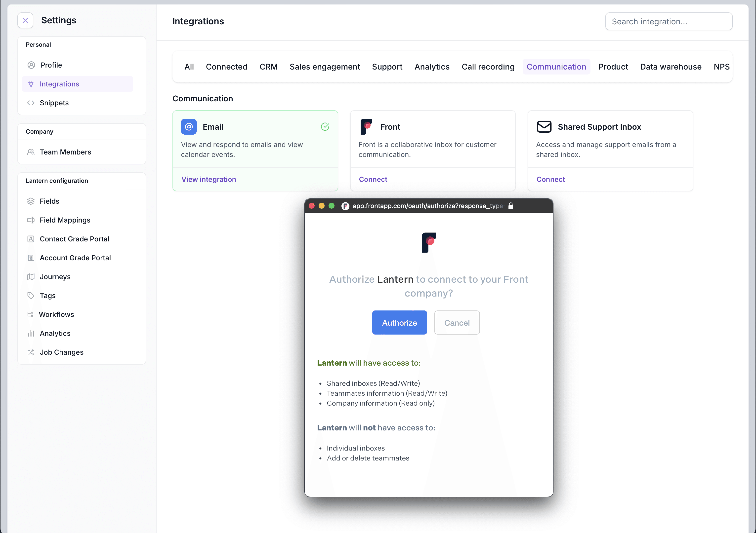Open Account Grade Portal
Screen dimensions: 756x533
click(78, 258)
